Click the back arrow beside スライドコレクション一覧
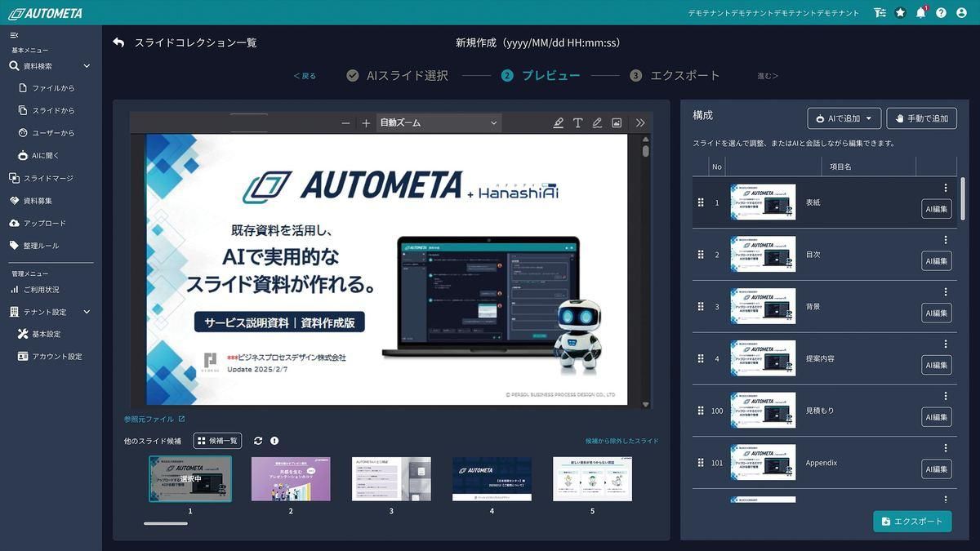Viewport: 980px width, 551px height. click(x=118, y=42)
